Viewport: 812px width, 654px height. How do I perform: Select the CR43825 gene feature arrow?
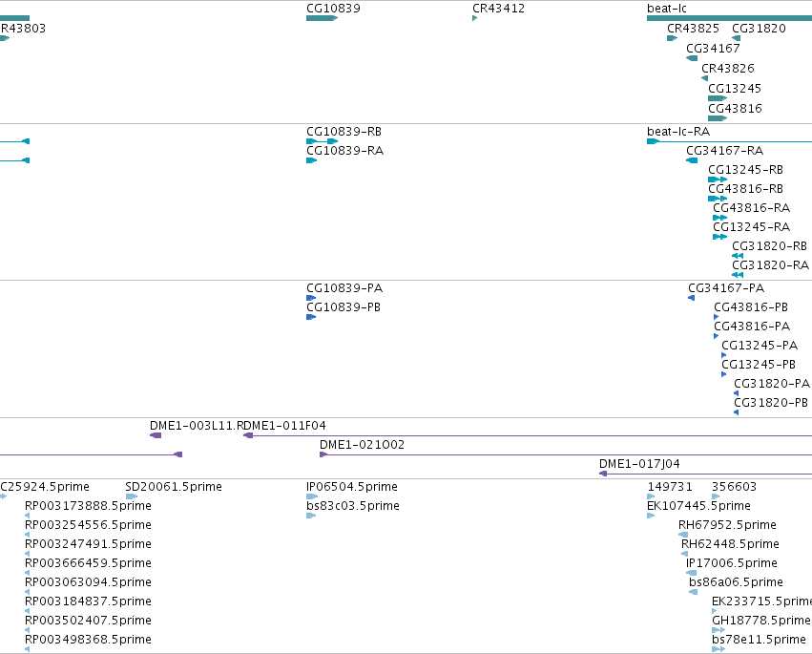[672, 38]
